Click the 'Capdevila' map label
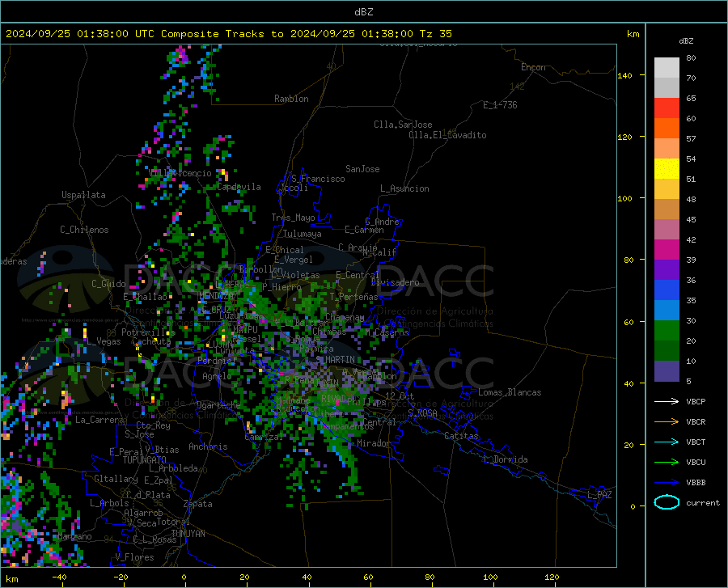The image size is (728, 588). [x=239, y=187]
